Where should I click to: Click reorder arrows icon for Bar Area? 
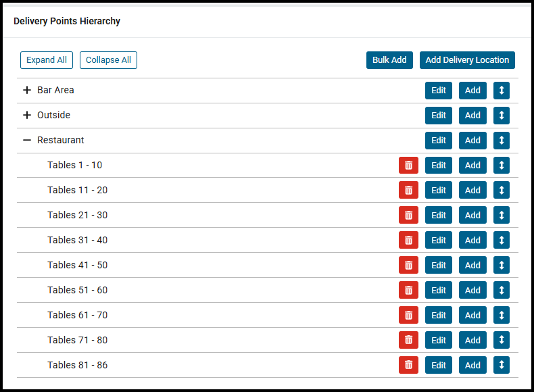(501, 91)
